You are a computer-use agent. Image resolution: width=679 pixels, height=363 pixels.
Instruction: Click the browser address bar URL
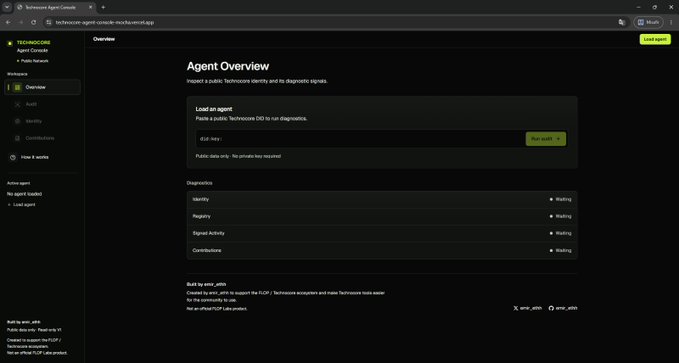point(104,23)
